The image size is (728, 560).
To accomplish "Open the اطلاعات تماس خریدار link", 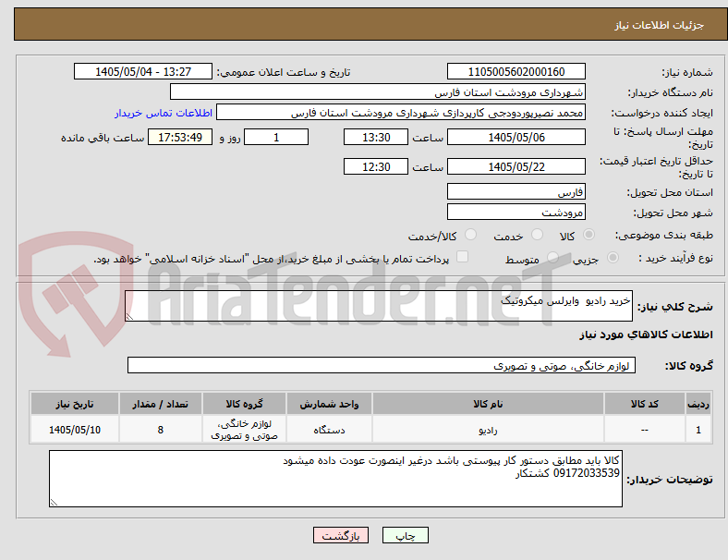I will click(x=164, y=113).
